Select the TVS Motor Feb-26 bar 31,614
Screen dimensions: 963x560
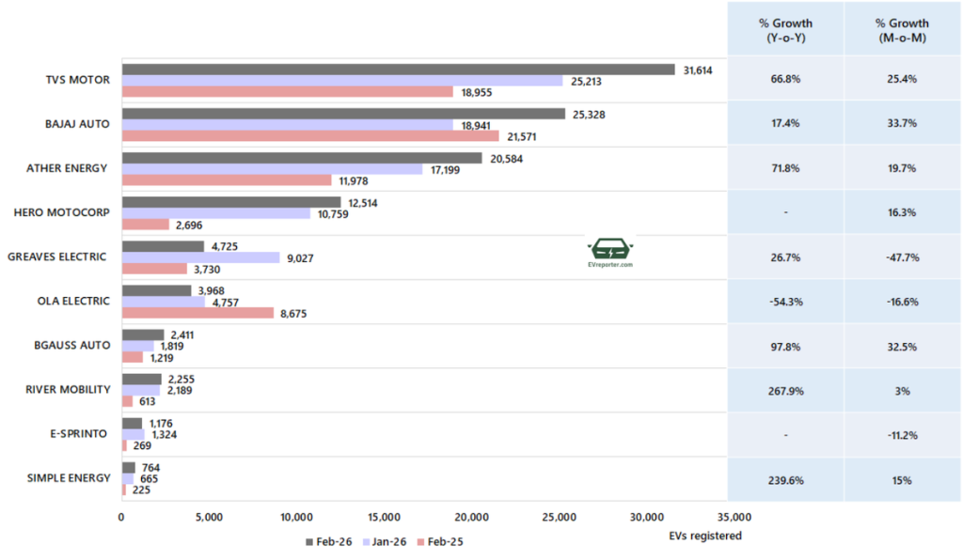[x=398, y=70]
